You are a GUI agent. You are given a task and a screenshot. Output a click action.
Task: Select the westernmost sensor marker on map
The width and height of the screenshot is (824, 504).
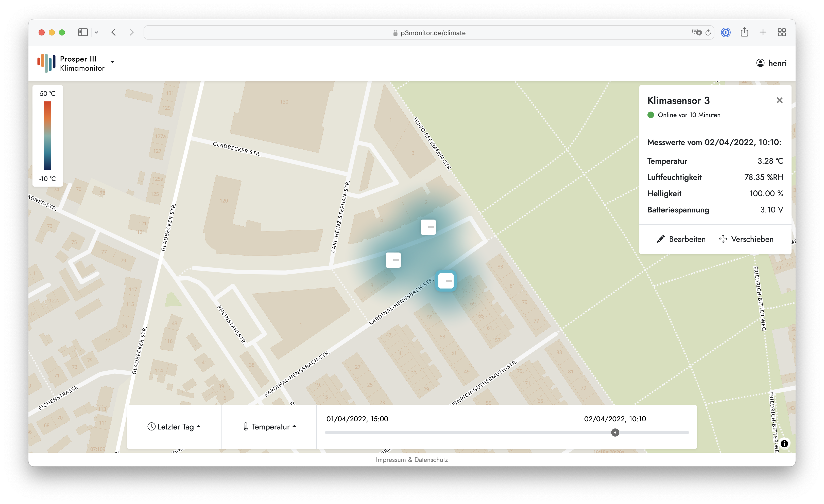(x=393, y=260)
